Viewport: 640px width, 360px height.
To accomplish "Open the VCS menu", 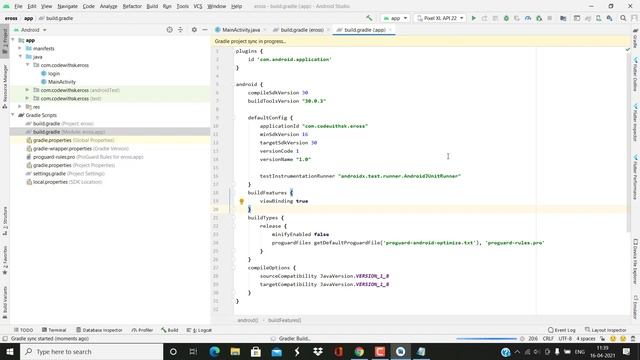I will click(x=198, y=6).
